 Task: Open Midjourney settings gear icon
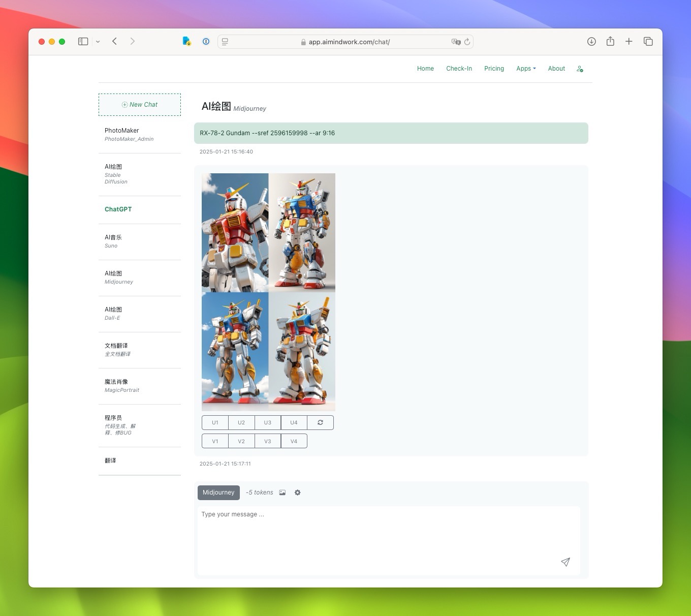tap(298, 492)
